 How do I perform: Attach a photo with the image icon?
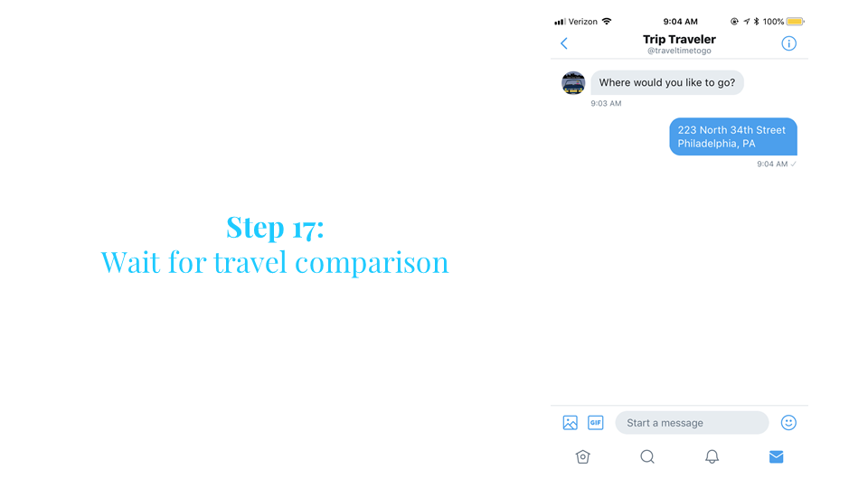pyautogui.click(x=570, y=423)
